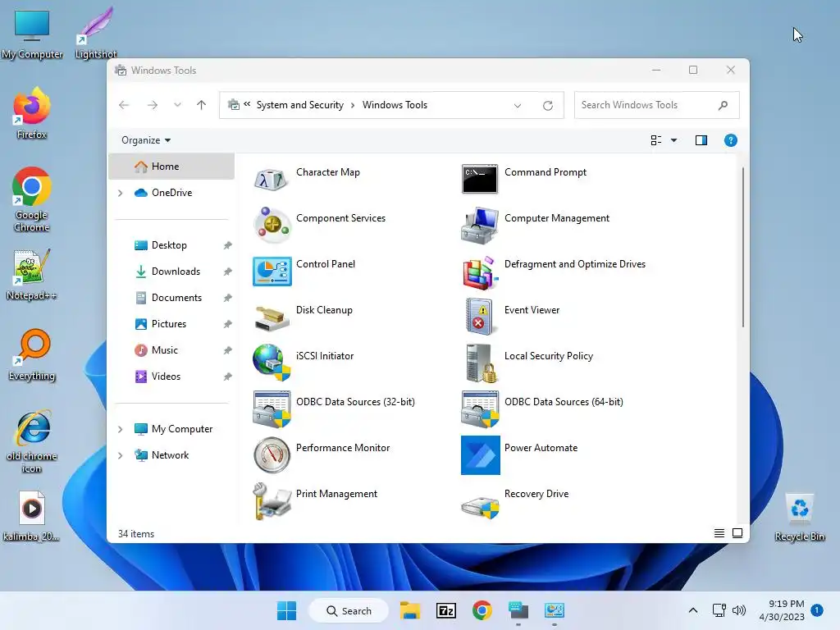Screen dimensions: 840x630
Task: Open the iSCSI Initiator icon
Action: (272, 362)
